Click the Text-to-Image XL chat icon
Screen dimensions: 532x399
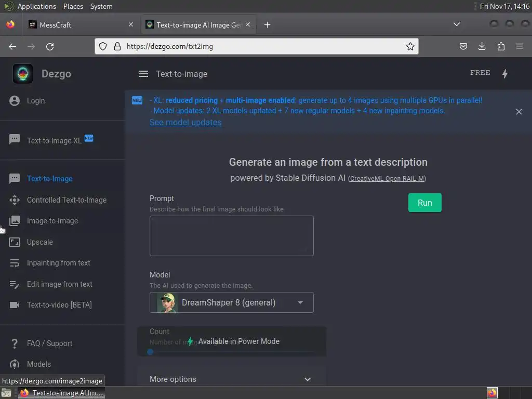point(15,139)
